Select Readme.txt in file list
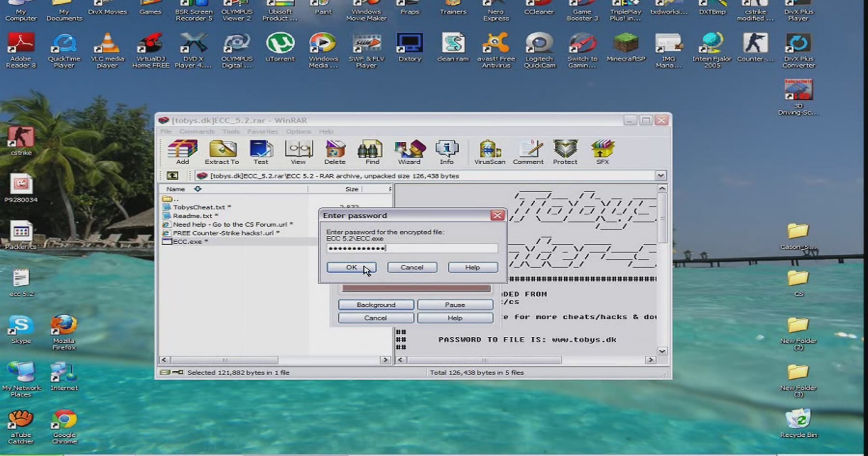This screenshot has width=868, height=456. 195,216
